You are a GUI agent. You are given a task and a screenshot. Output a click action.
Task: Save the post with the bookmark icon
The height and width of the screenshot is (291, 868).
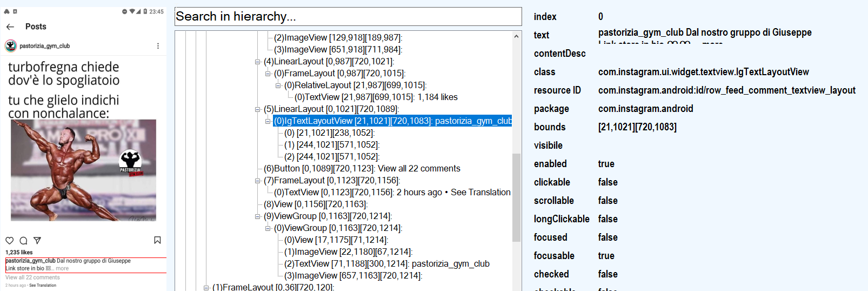pos(157,240)
